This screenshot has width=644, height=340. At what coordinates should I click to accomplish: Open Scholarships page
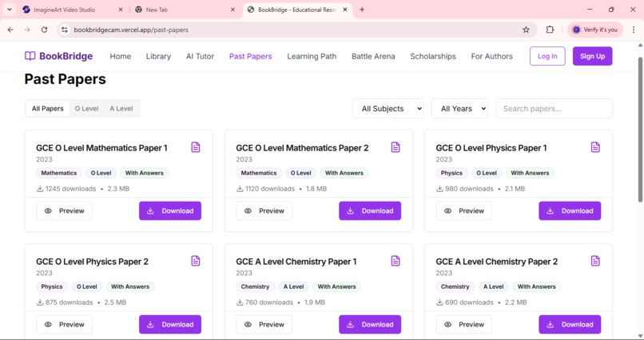433,56
